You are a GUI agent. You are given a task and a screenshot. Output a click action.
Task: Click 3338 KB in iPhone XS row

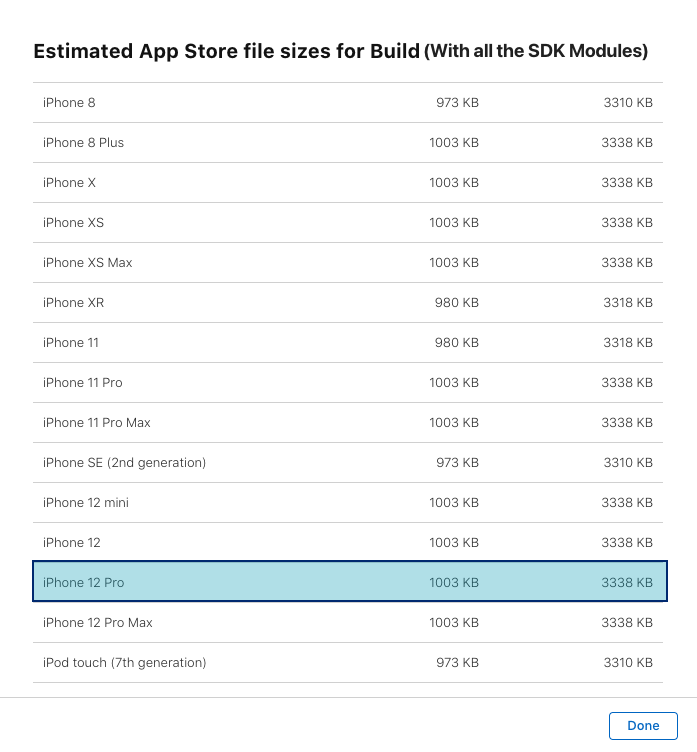[x=627, y=223]
